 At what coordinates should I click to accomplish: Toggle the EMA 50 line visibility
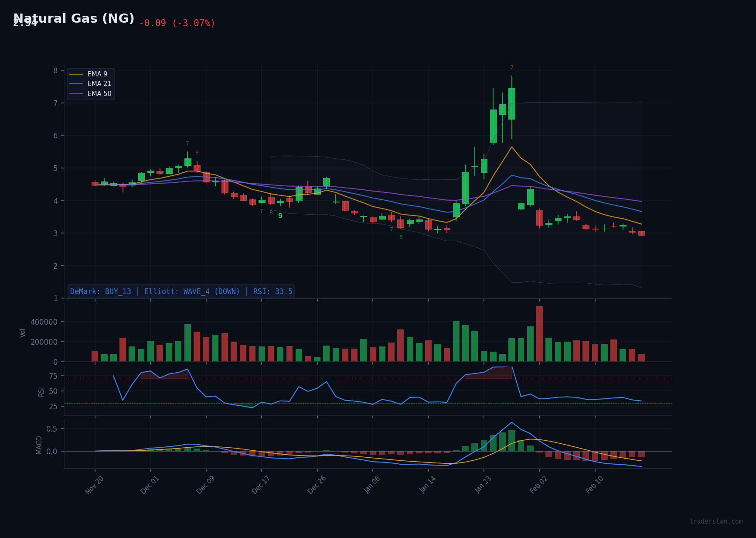click(x=99, y=93)
